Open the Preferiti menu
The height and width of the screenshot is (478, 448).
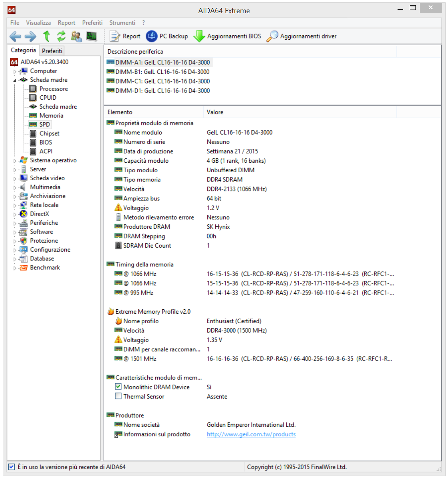point(92,23)
